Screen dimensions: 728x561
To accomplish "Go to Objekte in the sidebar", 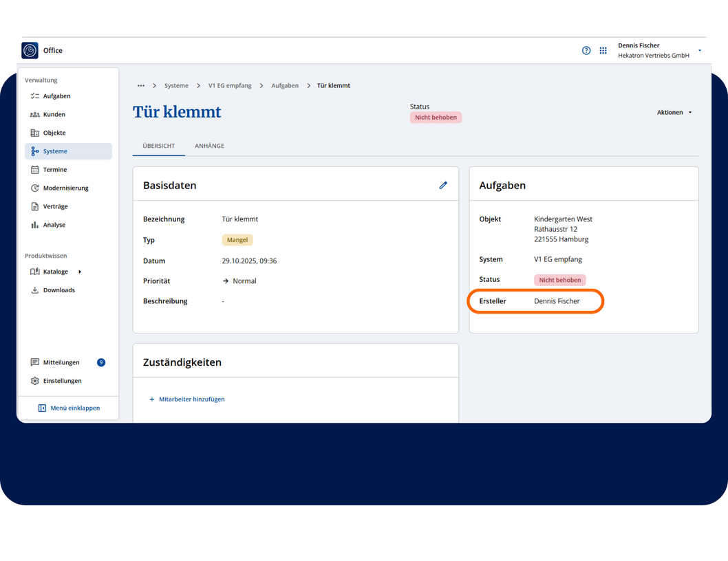I will (54, 133).
